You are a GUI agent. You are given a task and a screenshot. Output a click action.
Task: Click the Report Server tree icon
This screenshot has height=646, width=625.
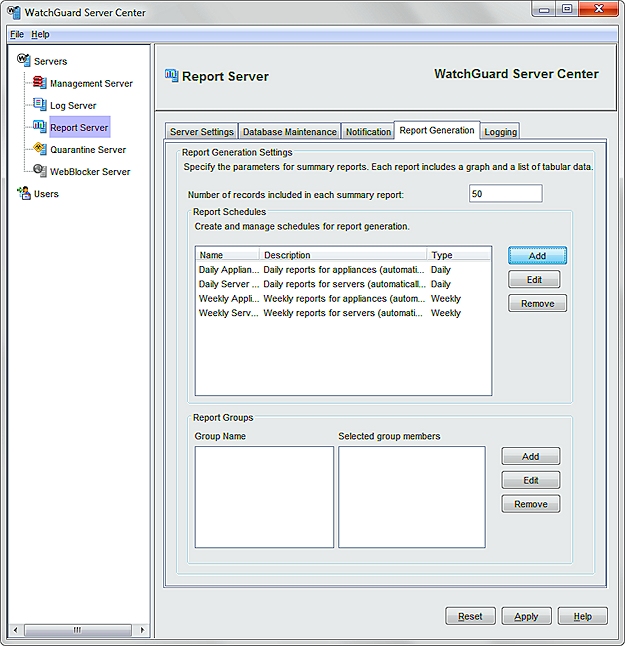40,126
